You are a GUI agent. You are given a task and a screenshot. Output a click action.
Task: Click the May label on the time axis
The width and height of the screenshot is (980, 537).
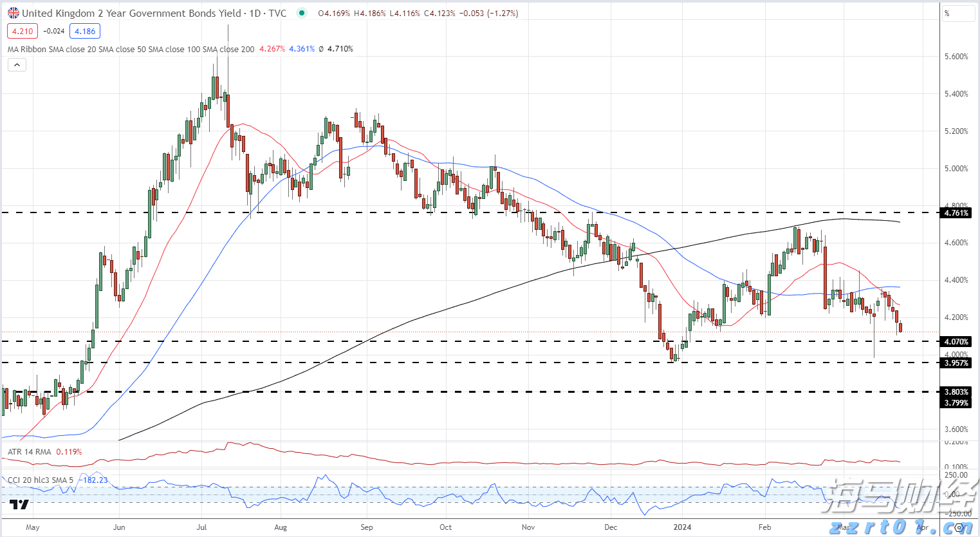(33, 527)
